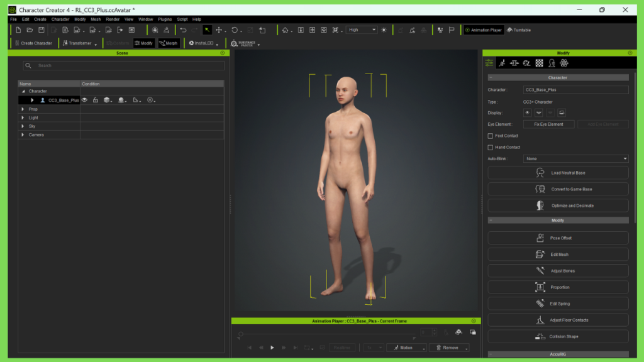Activate the Select arrow tool
Screen dimensions: 644x362
207,30
